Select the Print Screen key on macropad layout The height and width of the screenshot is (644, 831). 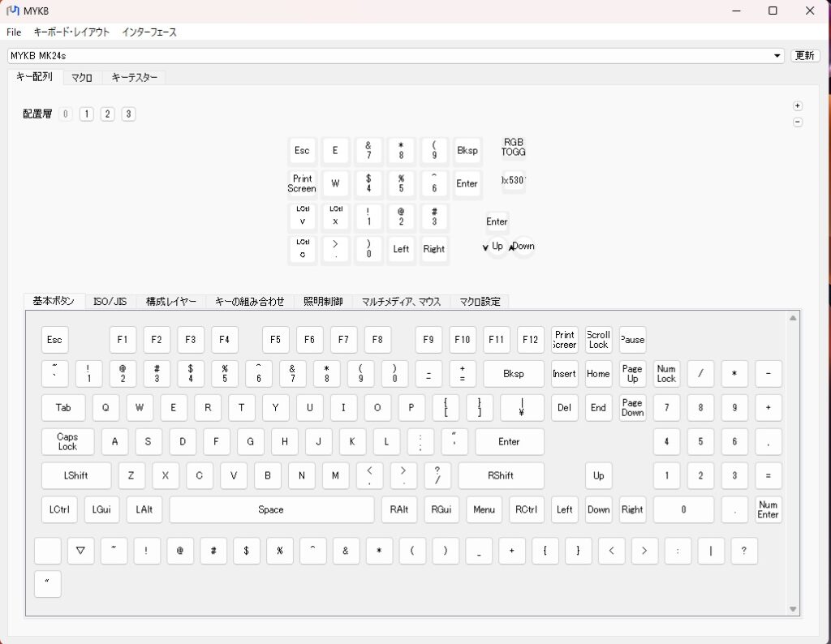click(302, 184)
